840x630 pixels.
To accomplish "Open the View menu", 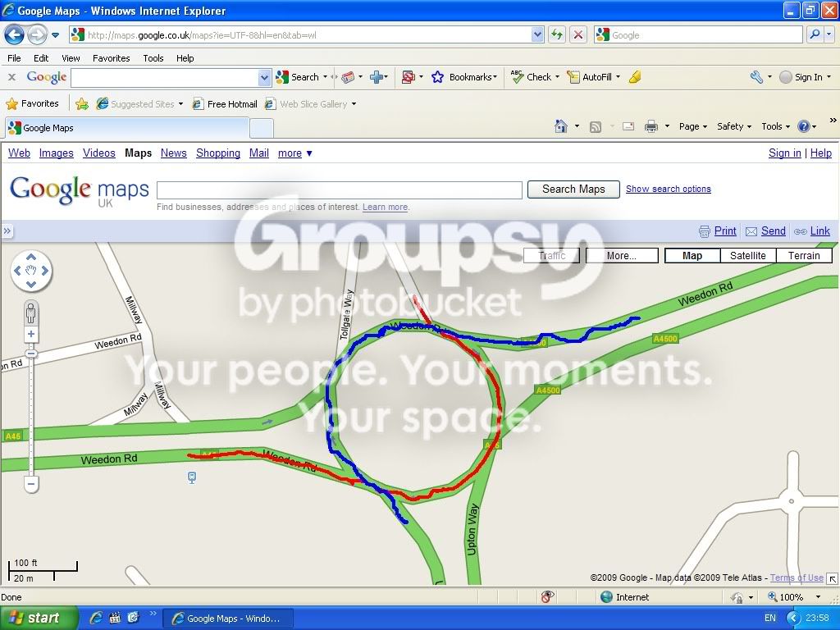I will click(71, 58).
